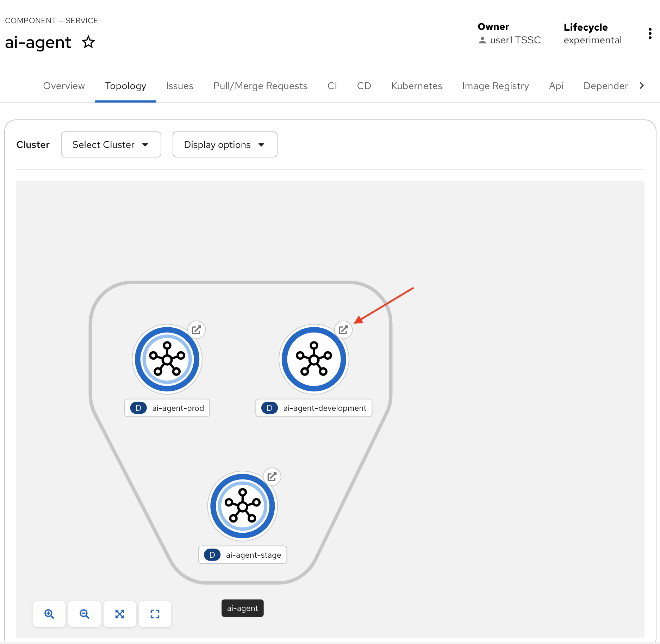Click the user1 TSSC owner link

[516, 40]
